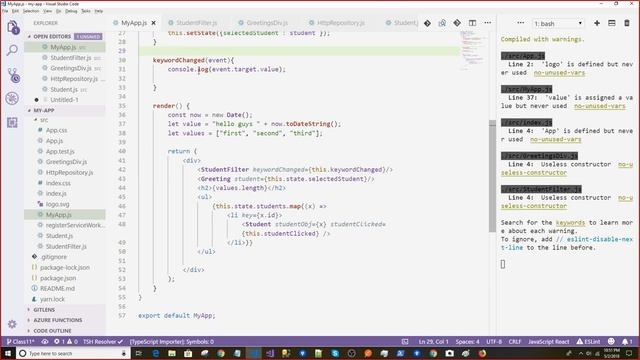Split the terminal panel

click(x=611, y=23)
